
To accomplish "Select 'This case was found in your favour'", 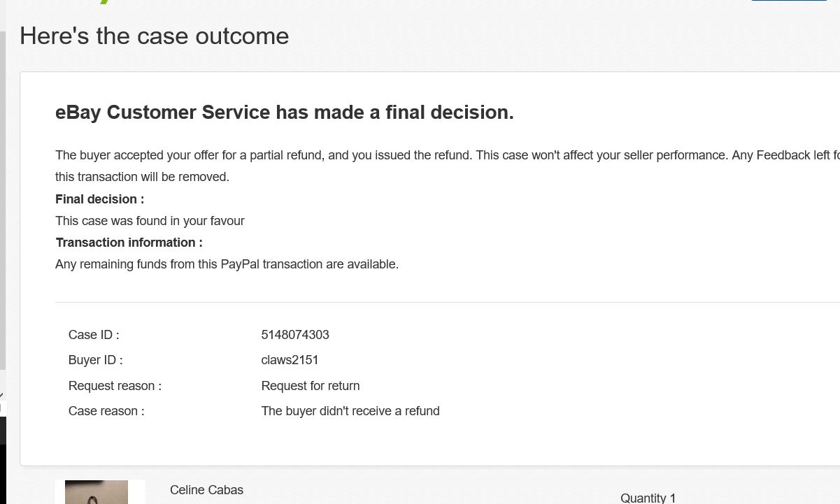I will (150, 221).
